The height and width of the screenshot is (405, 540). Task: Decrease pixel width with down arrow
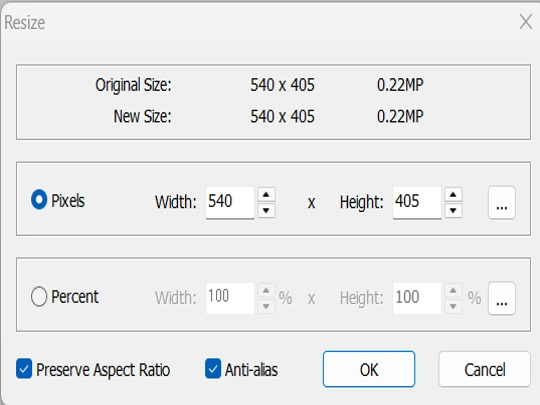266,210
